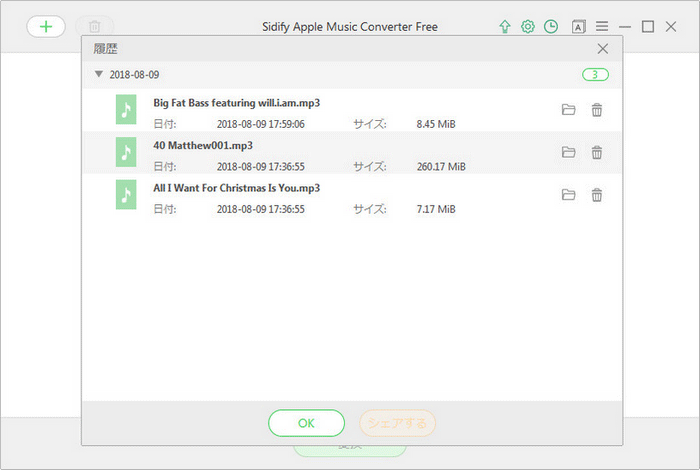Click the green plus add-tracks button
The image size is (700, 470).
point(46,27)
